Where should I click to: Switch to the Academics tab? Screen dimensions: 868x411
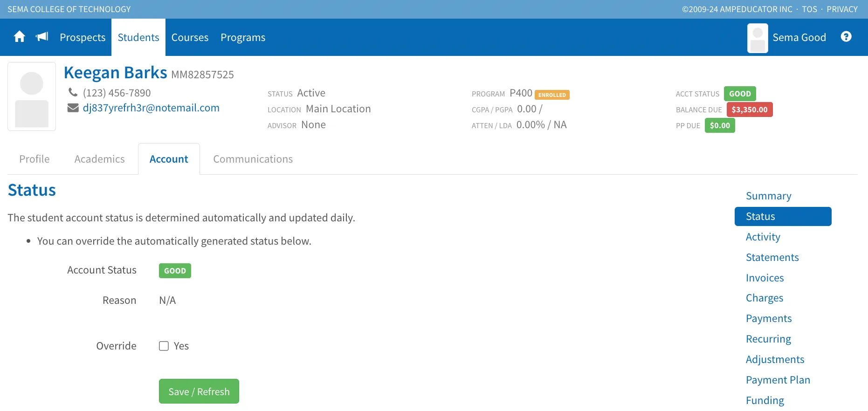[x=100, y=159]
